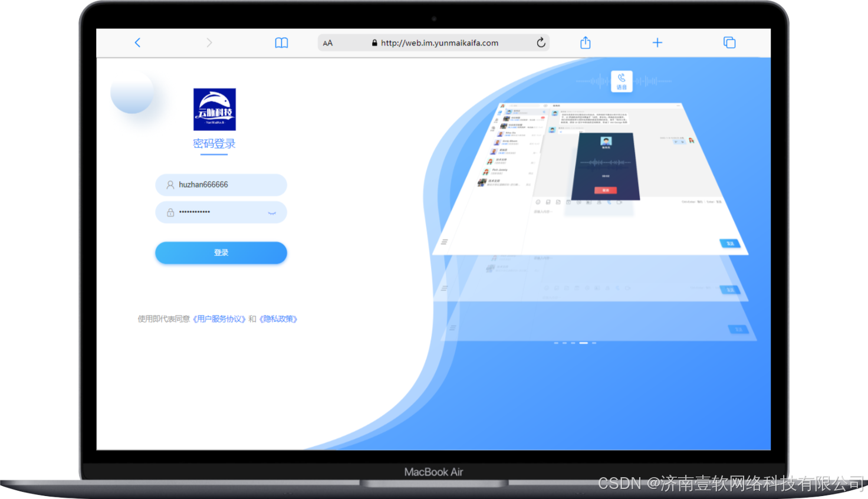The height and width of the screenshot is (499, 868).
Task: Click the blue 登录 login button
Action: tap(221, 252)
